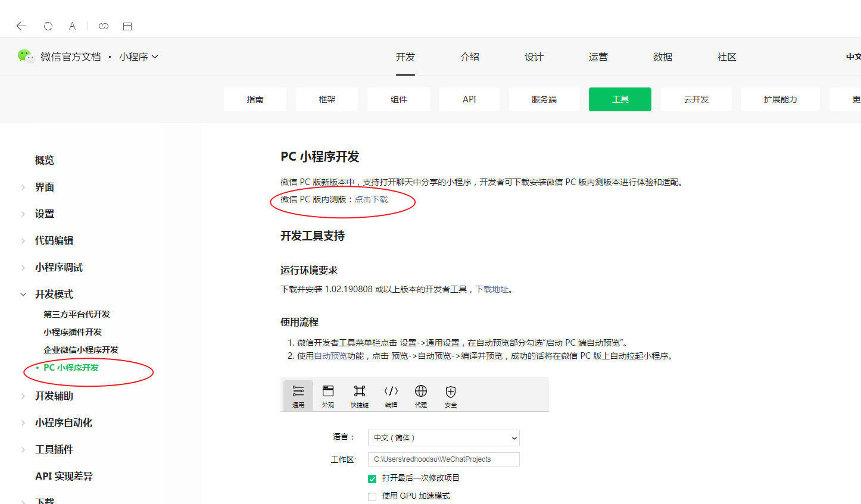Click the 下载地址 link
The height and width of the screenshot is (504, 861).
point(492,289)
